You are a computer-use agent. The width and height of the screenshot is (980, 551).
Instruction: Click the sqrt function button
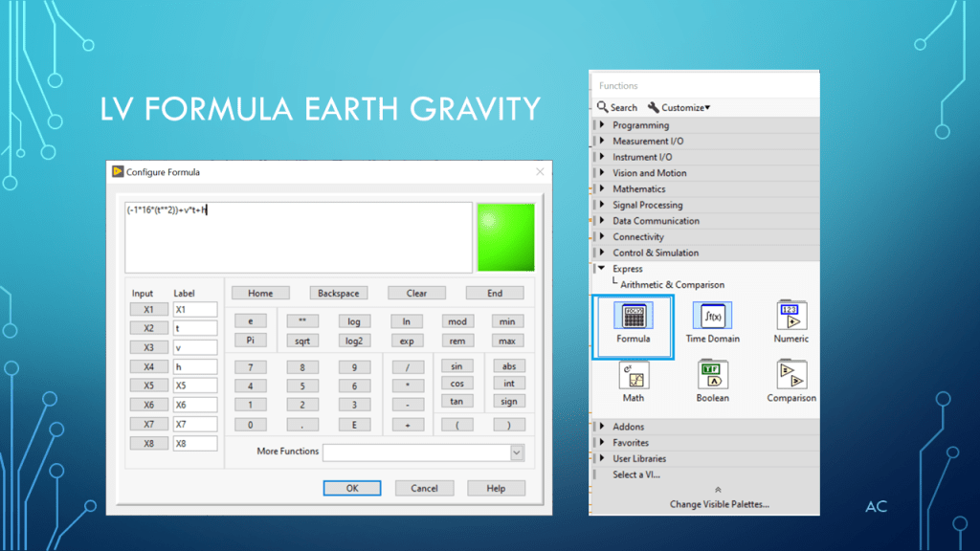302,341
